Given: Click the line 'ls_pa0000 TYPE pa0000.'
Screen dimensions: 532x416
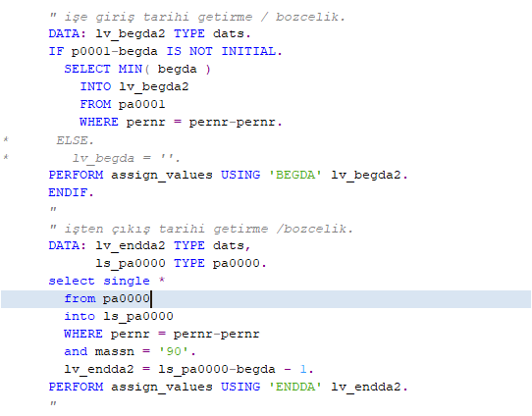Looking at the screenshot, I should click(x=182, y=263).
